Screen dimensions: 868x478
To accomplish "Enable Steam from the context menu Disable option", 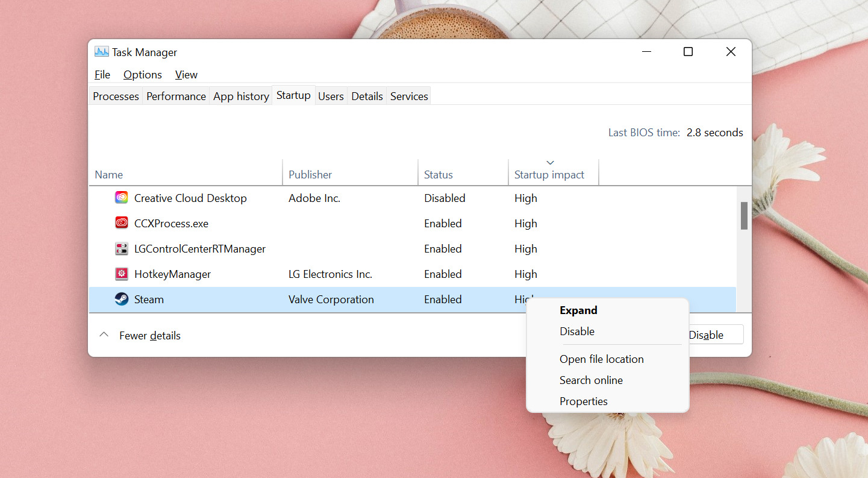I will click(x=576, y=331).
